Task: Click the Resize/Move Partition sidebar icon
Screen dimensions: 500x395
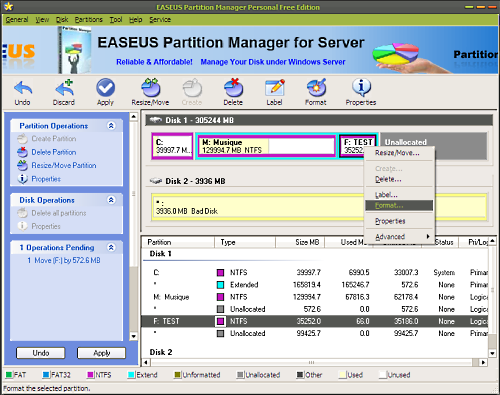Action: tap(22, 165)
